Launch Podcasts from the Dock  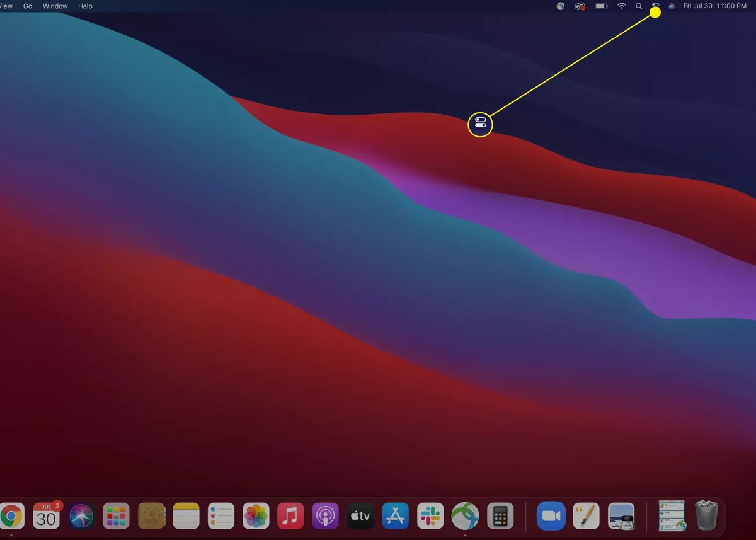tap(326, 516)
